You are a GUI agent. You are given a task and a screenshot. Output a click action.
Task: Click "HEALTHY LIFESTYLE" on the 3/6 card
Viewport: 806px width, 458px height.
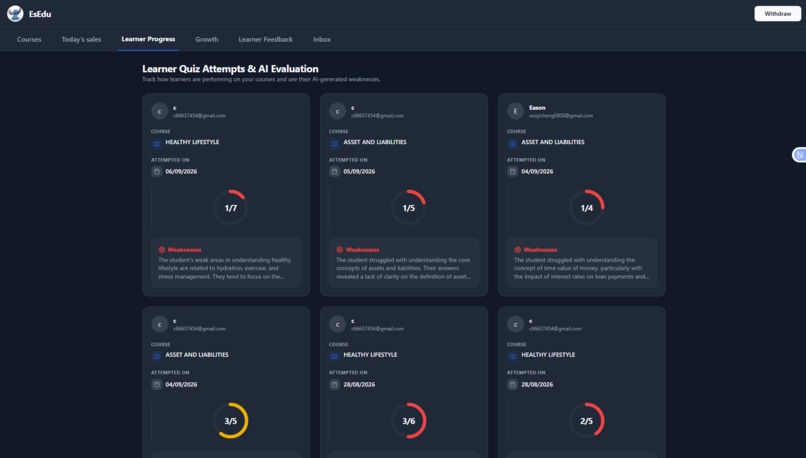click(x=370, y=355)
